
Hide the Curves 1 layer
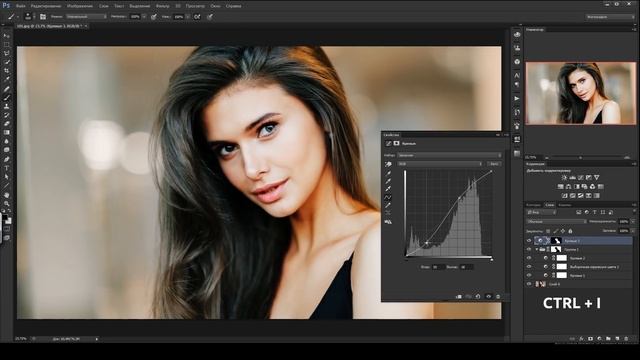[529, 275]
